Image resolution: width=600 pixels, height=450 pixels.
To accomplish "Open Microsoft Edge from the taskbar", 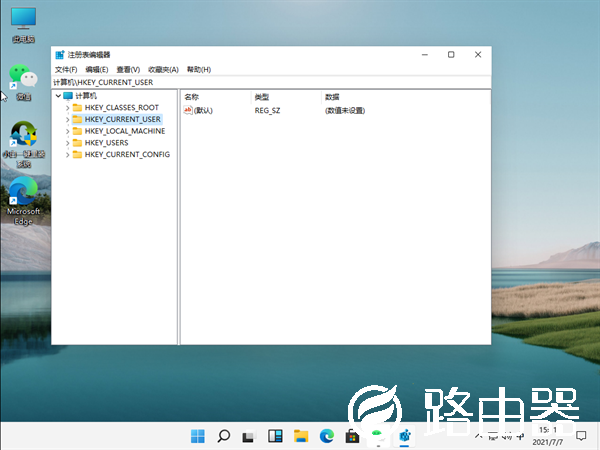I will tap(327, 436).
